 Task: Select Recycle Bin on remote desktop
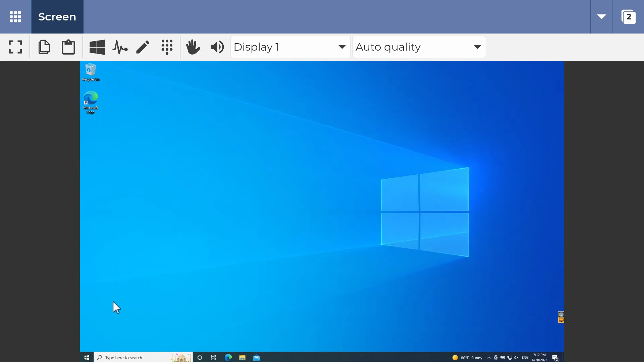click(91, 72)
